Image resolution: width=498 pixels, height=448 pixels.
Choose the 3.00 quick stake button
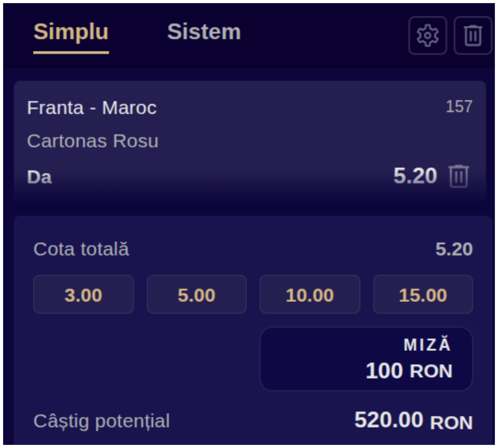coord(84,294)
